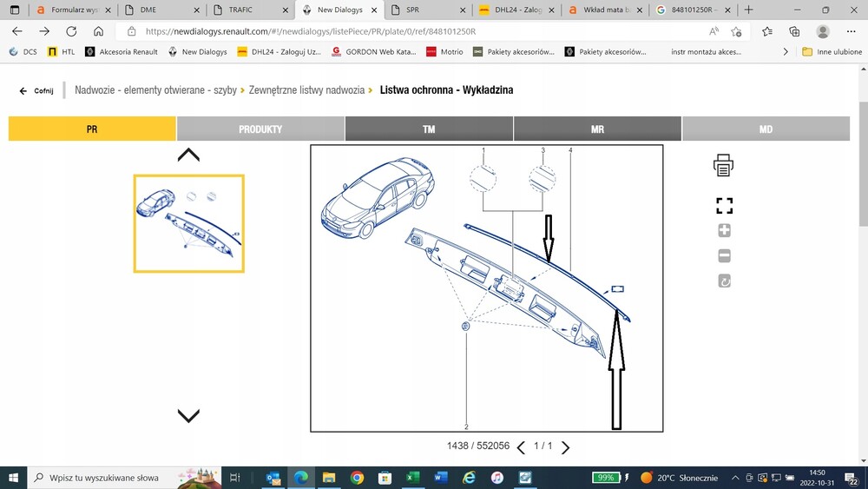Open diagram in fullscreen view

point(724,206)
